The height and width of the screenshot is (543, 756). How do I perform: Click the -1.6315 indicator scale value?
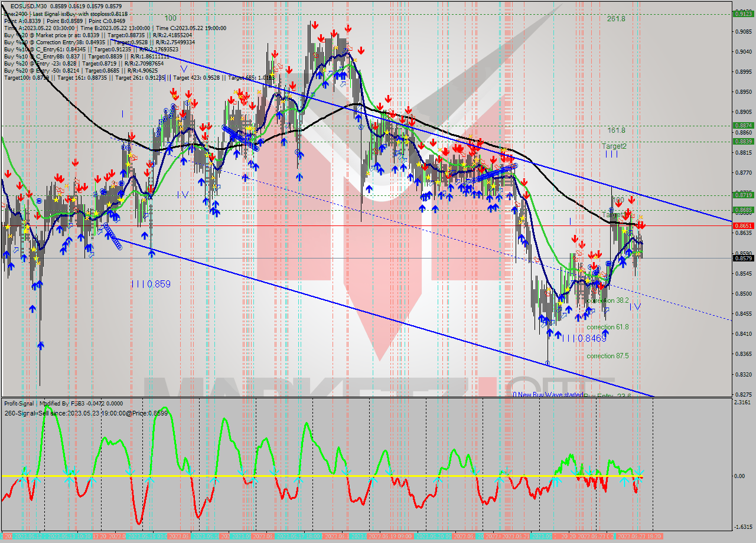742,527
